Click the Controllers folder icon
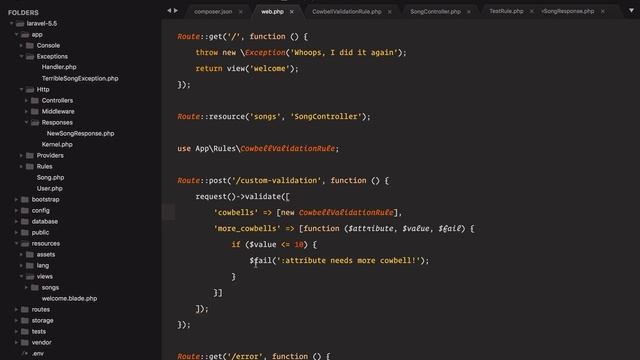 (x=35, y=100)
